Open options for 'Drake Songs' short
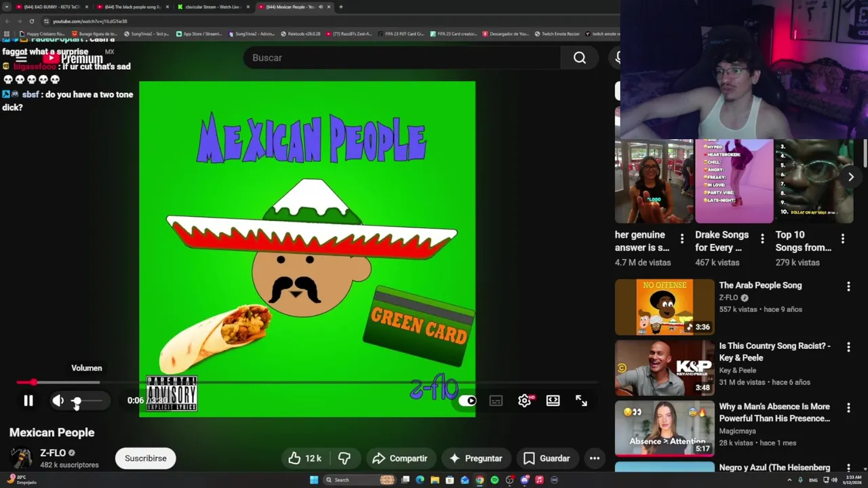The width and height of the screenshot is (868, 488). coord(762,239)
